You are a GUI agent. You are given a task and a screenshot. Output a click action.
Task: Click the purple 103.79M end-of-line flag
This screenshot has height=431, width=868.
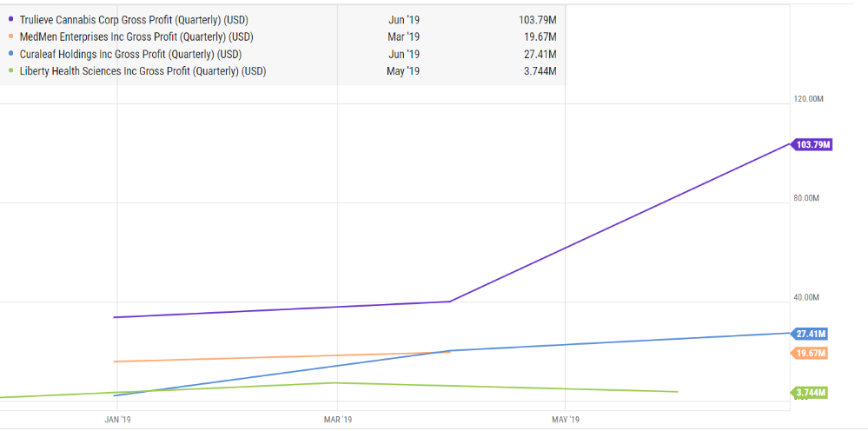(812, 145)
